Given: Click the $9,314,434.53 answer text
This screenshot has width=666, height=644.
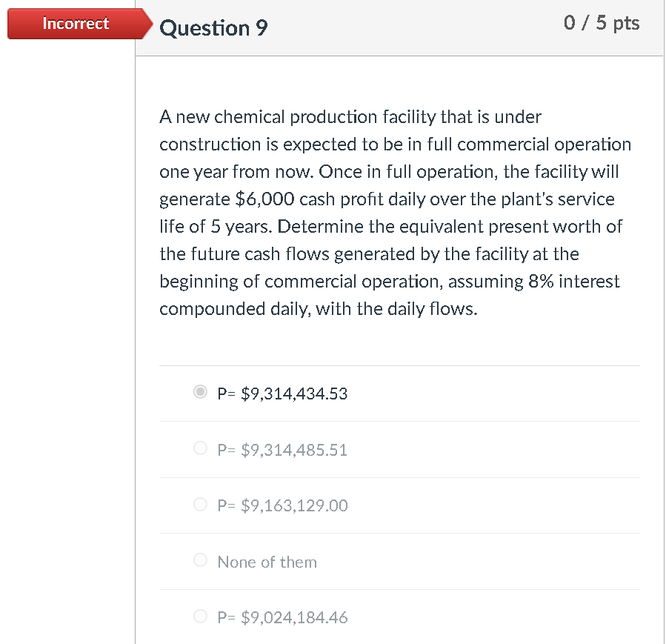Looking at the screenshot, I should pyautogui.click(x=282, y=394).
